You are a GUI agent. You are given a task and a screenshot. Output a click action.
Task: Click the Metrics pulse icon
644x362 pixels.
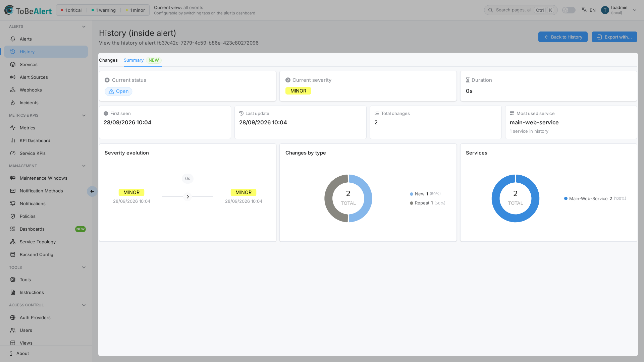point(13,128)
